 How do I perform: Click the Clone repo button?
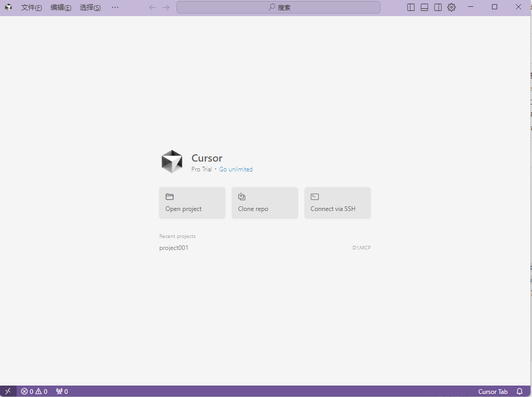point(264,203)
